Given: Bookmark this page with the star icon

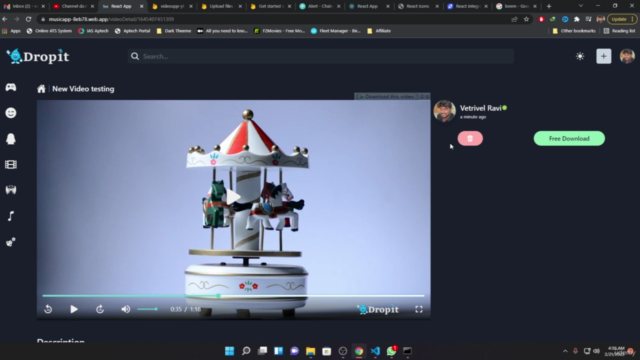Looking at the screenshot, I should [527, 19].
